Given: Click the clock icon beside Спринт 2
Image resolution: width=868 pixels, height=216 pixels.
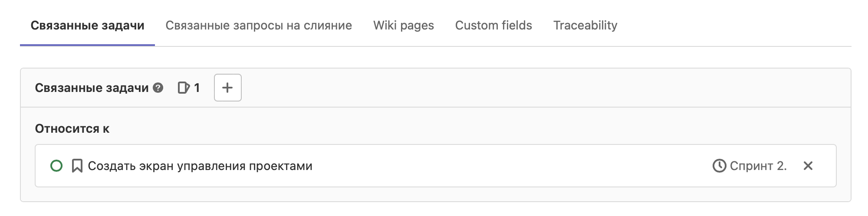Looking at the screenshot, I should [x=719, y=166].
